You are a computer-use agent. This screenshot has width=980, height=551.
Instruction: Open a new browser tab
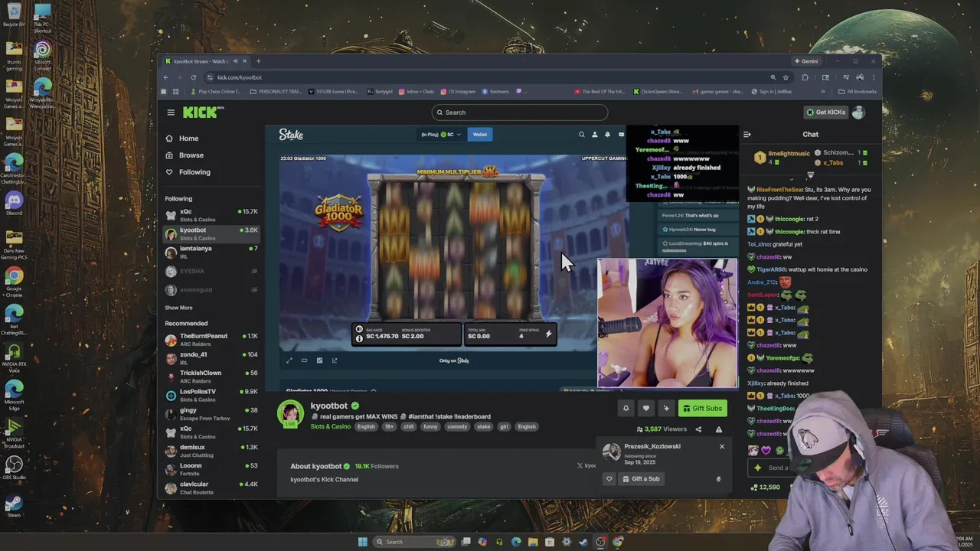pos(258,61)
